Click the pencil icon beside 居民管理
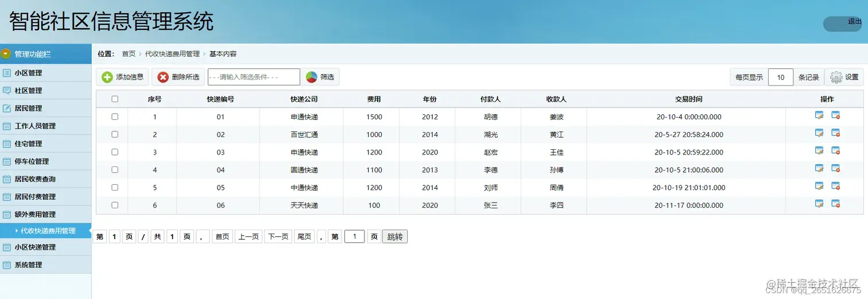The image size is (868, 299). pyautogui.click(x=7, y=108)
